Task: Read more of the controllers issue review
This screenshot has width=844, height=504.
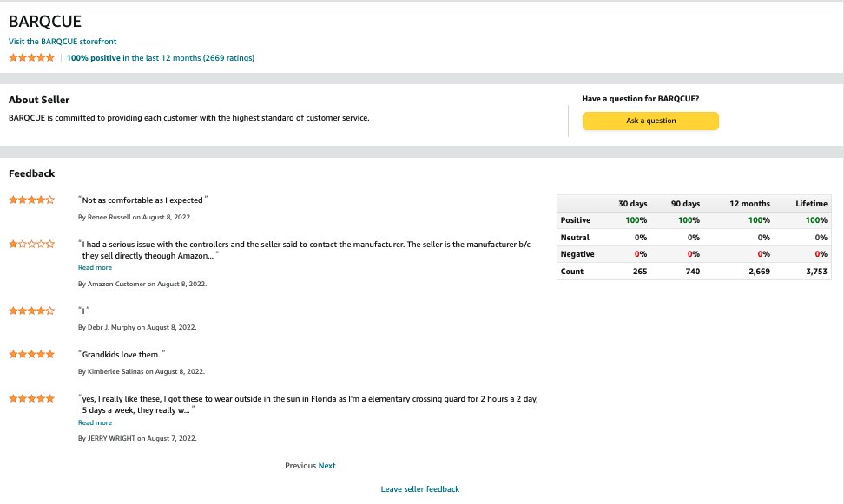Action: 95,267
